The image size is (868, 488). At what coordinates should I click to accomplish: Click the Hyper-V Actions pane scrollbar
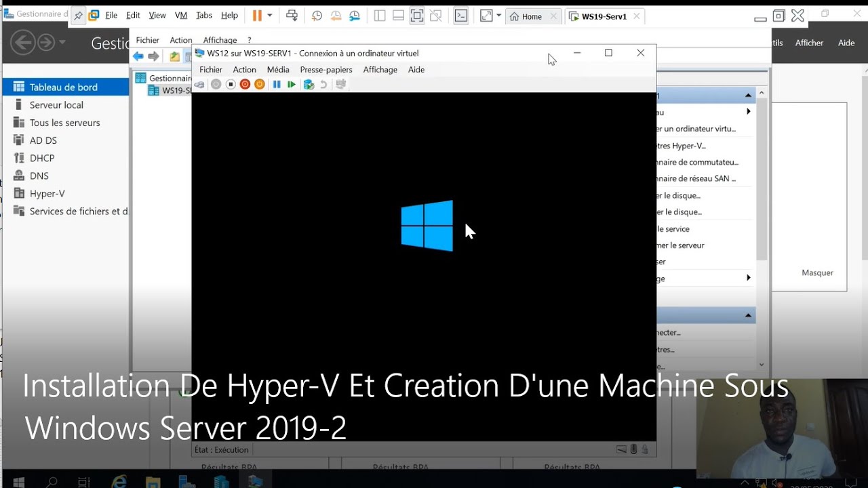(762, 179)
